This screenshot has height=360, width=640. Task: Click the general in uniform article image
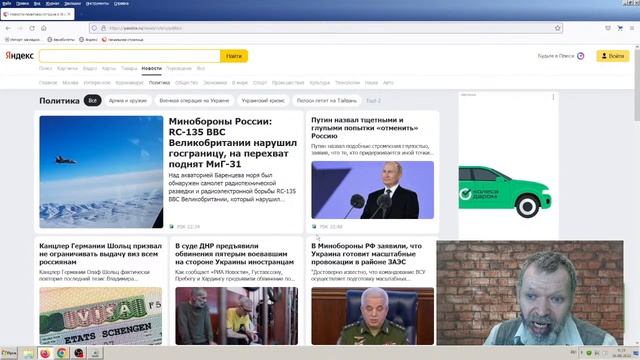[x=373, y=316]
